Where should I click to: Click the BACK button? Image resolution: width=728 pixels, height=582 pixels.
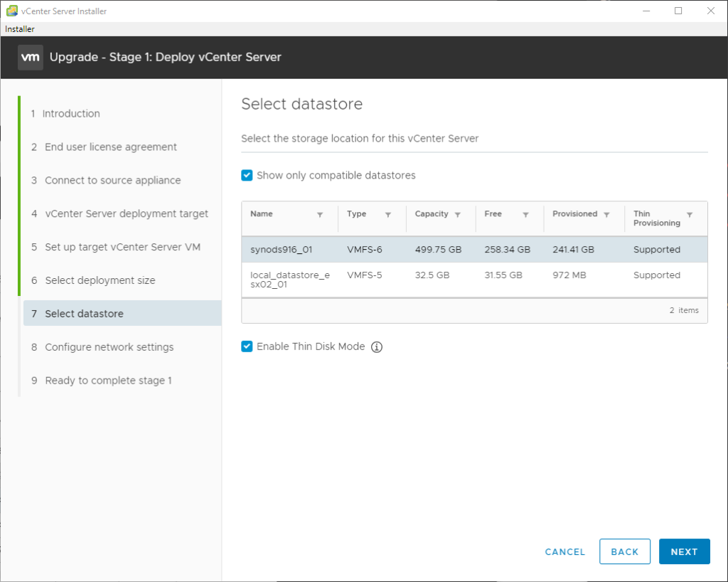[x=624, y=551]
